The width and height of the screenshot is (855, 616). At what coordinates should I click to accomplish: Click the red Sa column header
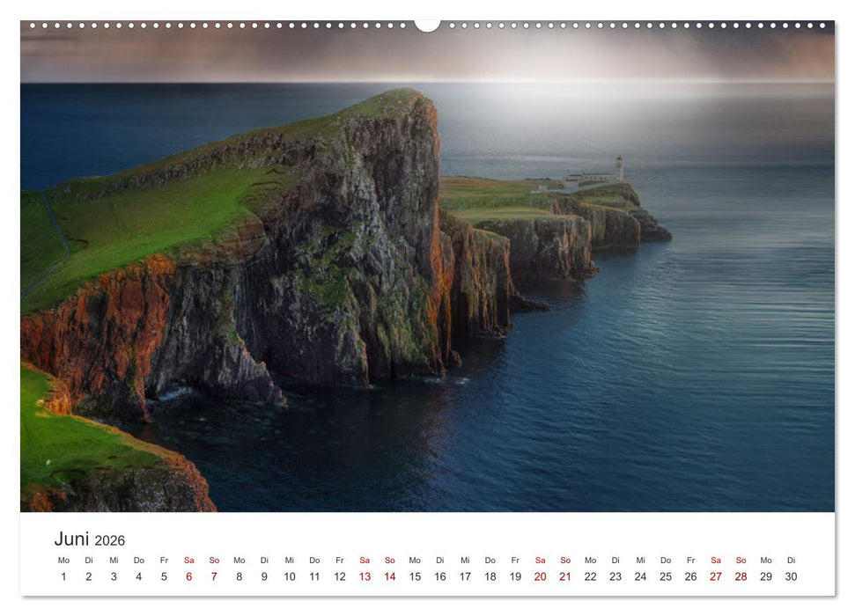(x=189, y=559)
